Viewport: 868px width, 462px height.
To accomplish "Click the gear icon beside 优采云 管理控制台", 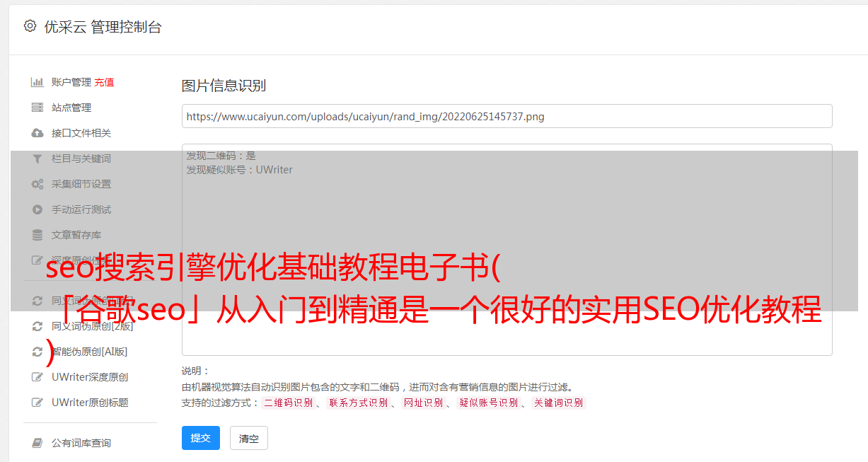I will pos(30,26).
